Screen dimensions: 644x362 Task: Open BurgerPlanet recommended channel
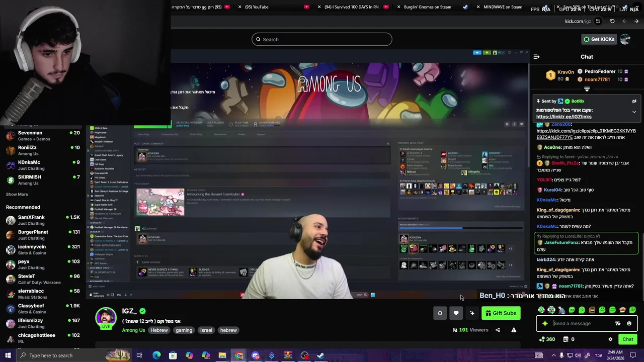(x=43, y=235)
